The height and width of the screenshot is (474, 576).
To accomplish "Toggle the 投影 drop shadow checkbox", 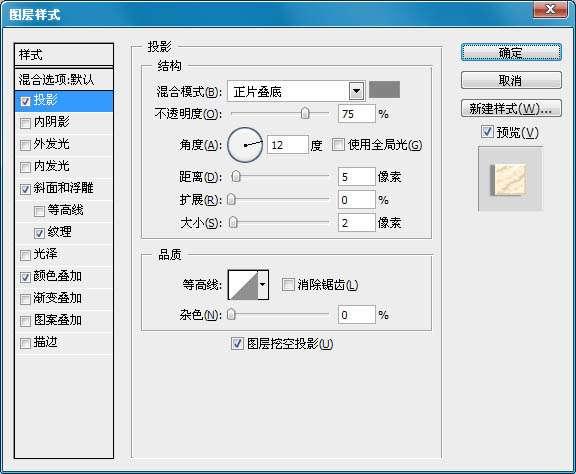I will pos(25,101).
